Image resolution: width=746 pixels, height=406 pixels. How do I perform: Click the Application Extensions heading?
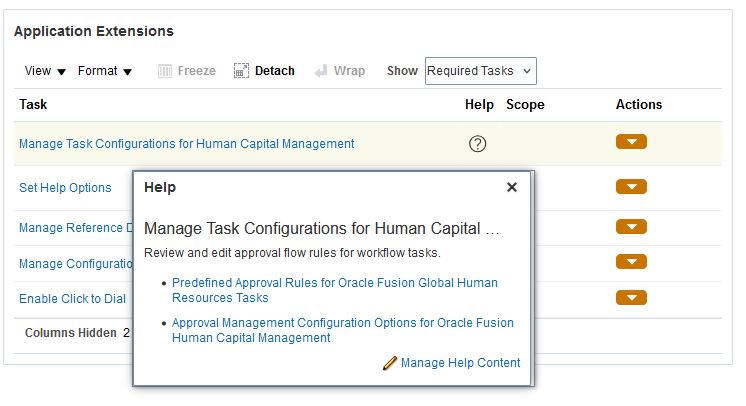[94, 31]
